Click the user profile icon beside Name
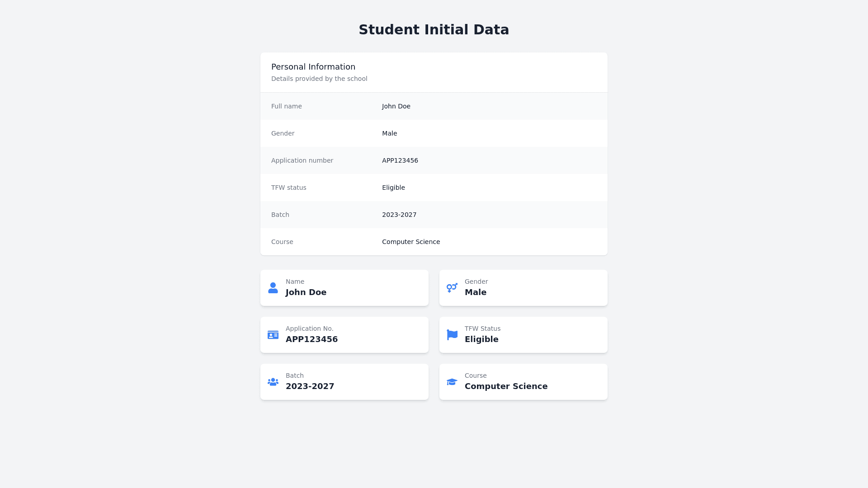 point(273,288)
